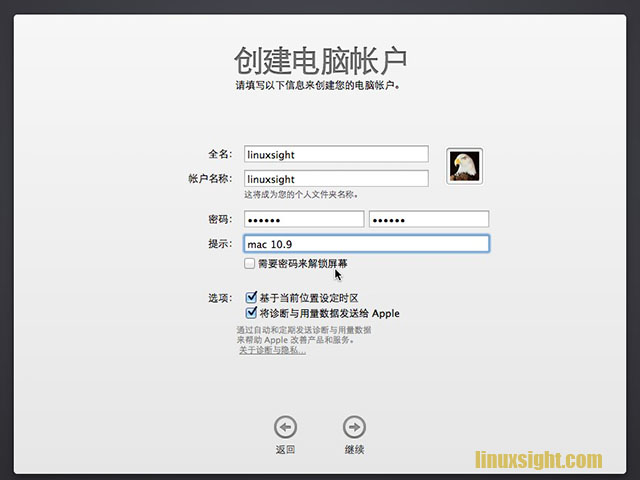The width and height of the screenshot is (640, 480).
Task: Click into the 全名 text field
Action: (x=336, y=155)
